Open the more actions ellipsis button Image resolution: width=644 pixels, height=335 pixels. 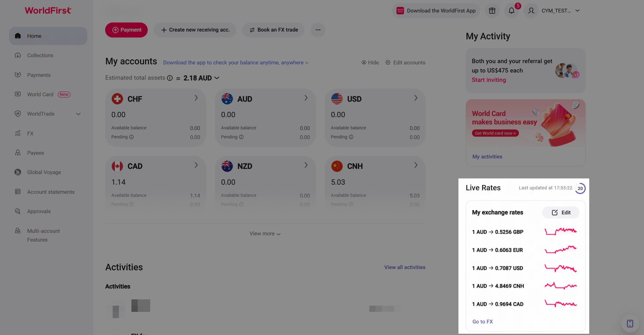click(x=318, y=30)
